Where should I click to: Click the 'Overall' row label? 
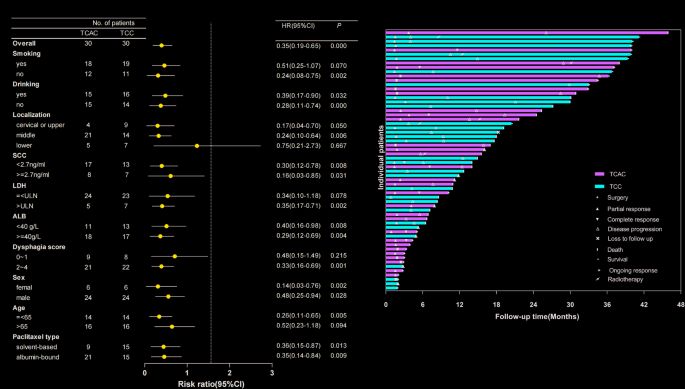coord(24,43)
